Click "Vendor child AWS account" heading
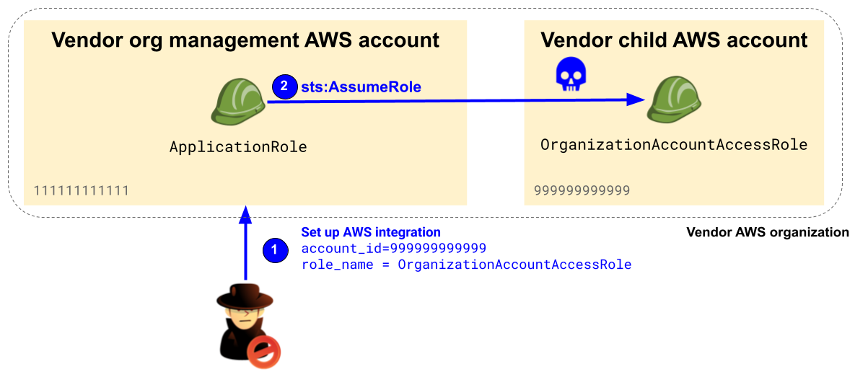868x377 pixels. [x=674, y=40]
